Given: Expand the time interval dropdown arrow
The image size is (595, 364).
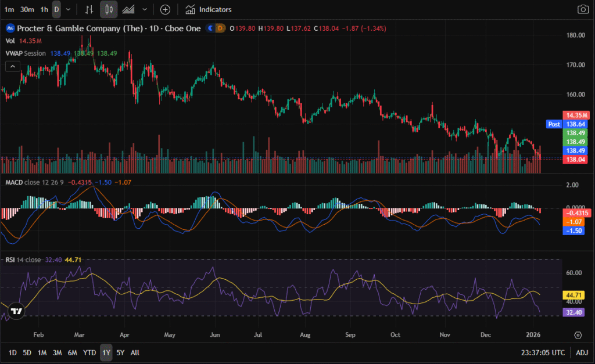Looking at the screenshot, I should [69, 9].
